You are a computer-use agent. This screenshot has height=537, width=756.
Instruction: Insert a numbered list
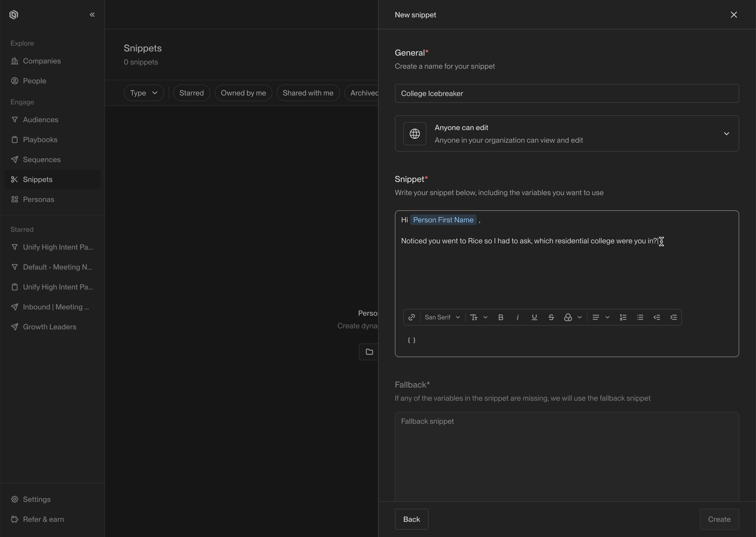623,317
